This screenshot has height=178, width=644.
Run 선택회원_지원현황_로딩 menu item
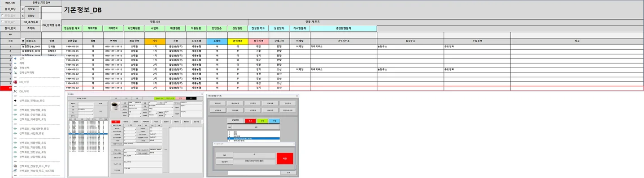tap(33, 147)
